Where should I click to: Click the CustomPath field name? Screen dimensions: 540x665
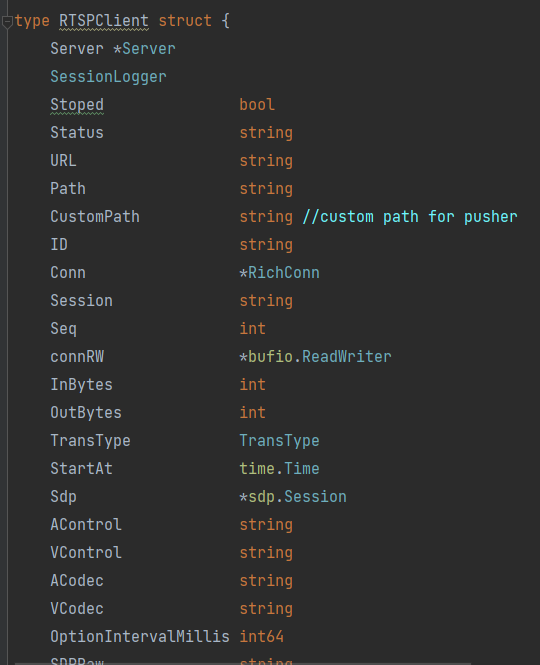point(95,217)
